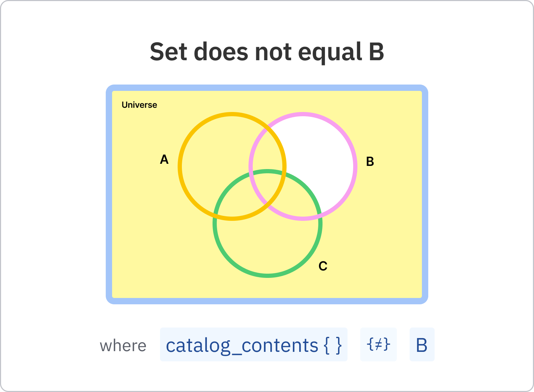Viewport: 534px width, 392px height.
Task: Select the B operand chip in the expression
Action: 422,344
